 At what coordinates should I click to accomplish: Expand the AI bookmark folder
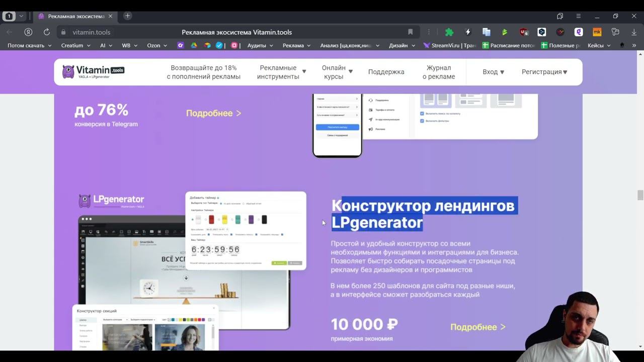coord(107,45)
